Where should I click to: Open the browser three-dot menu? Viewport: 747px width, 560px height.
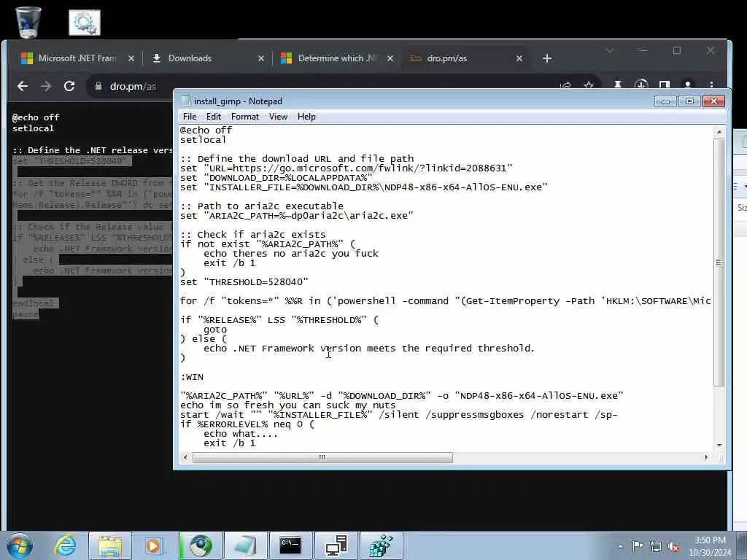pos(711,85)
